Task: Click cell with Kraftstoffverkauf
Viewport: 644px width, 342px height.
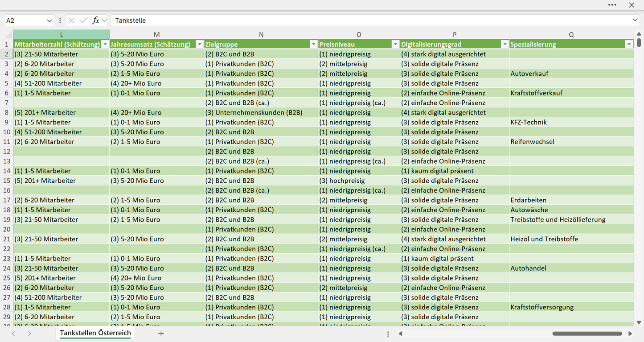Action: pos(571,93)
